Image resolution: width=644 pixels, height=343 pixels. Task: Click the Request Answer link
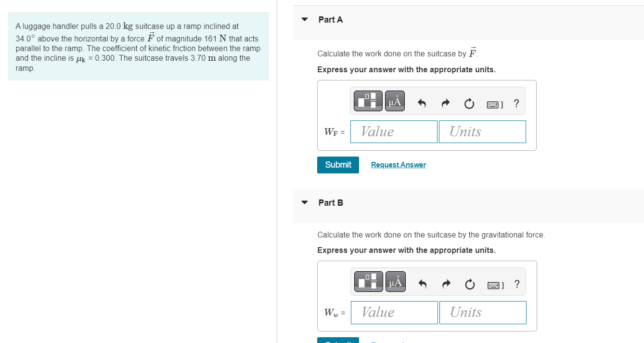399,165
